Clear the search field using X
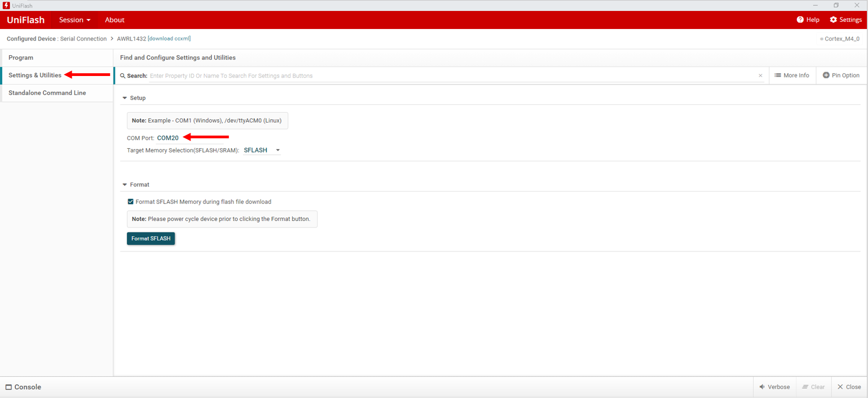The height and width of the screenshot is (398, 868). click(x=760, y=76)
